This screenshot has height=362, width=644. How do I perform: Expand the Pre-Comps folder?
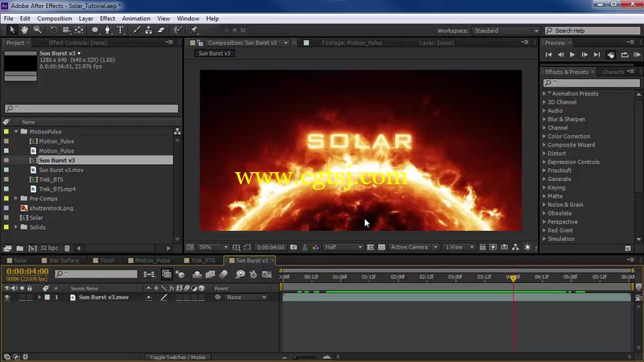click(16, 199)
